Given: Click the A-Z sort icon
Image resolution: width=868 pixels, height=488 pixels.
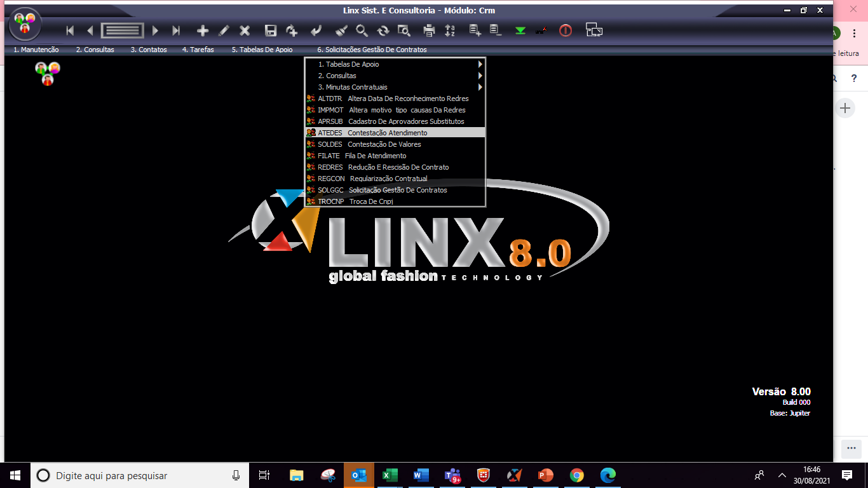Looking at the screenshot, I should click(x=450, y=30).
